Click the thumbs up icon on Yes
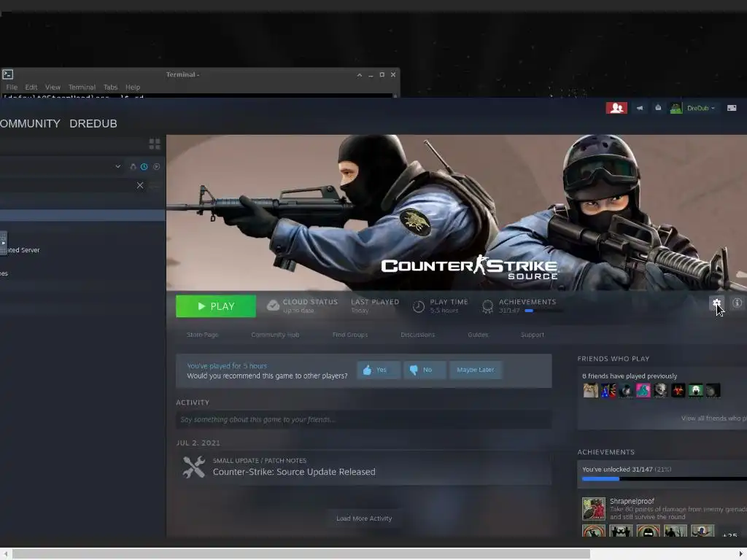This screenshot has height=560, width=747. [x=367, y=370]
